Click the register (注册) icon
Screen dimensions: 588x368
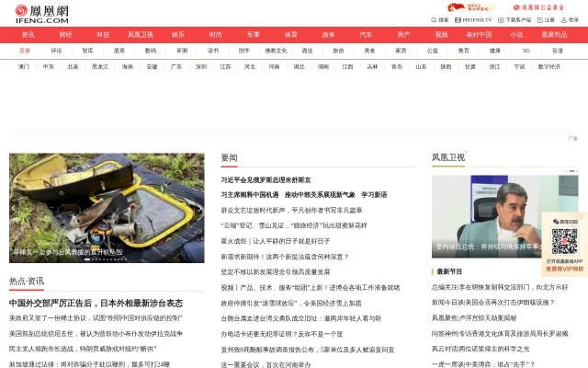[x=540, y=19]
